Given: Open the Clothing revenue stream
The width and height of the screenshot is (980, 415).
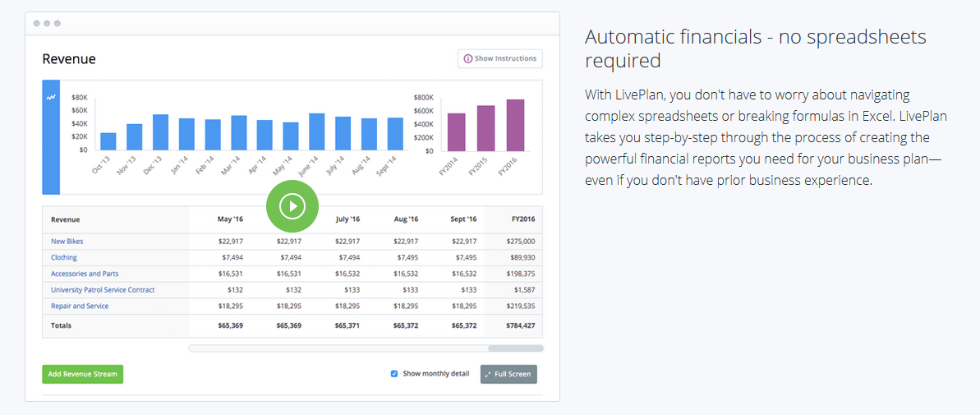Looking at the screenshot, I should (64, 257).
